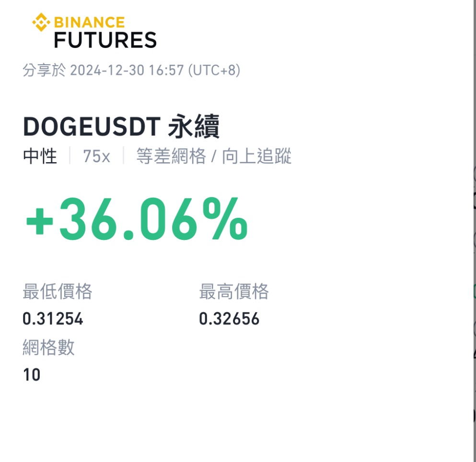Click the 最高價格 highest price label
Viewport: 476px width, 462px height.
point(234,292)
